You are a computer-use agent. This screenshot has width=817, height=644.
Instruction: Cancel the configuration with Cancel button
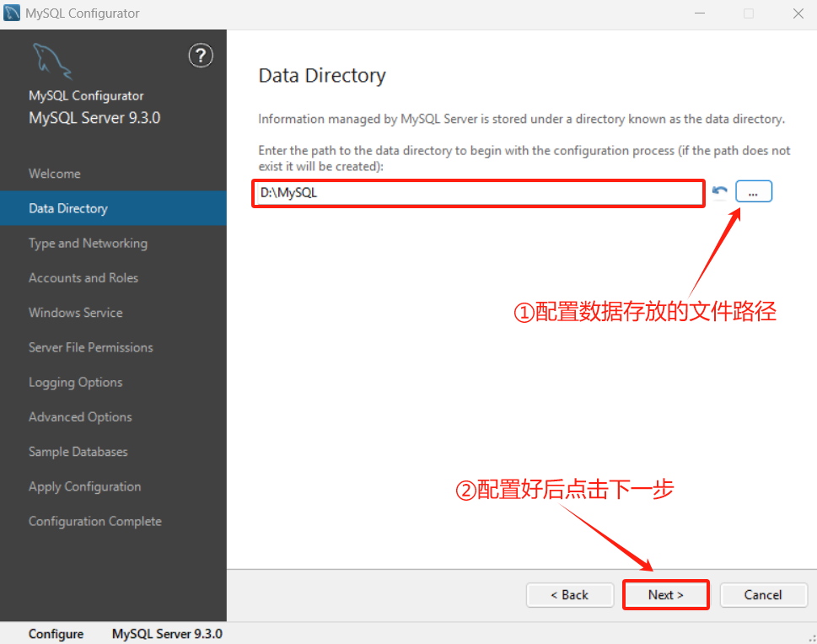click(763, 594)
